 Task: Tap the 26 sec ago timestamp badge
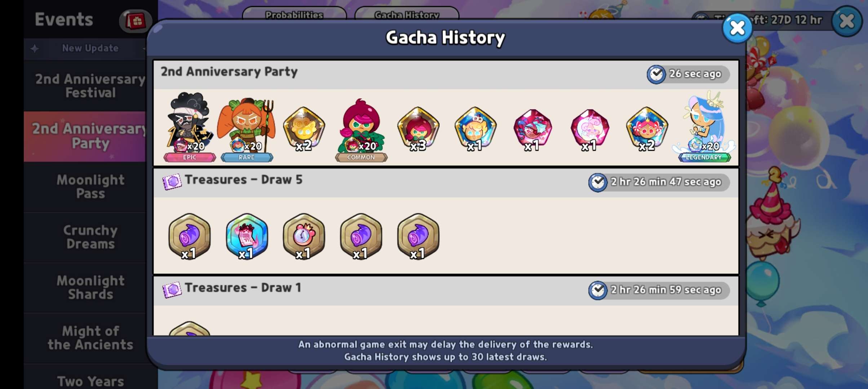point(688,74)
